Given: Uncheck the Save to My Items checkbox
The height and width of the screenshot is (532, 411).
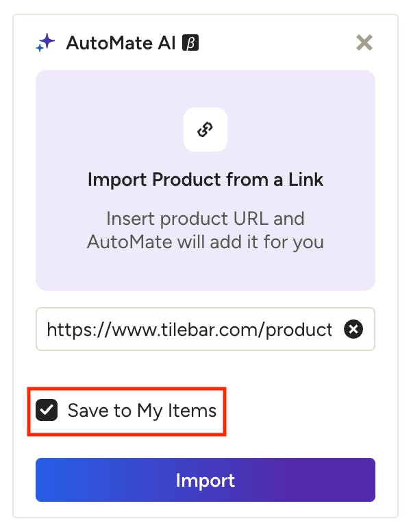Looking at the screenshot, I should [47, 411].
